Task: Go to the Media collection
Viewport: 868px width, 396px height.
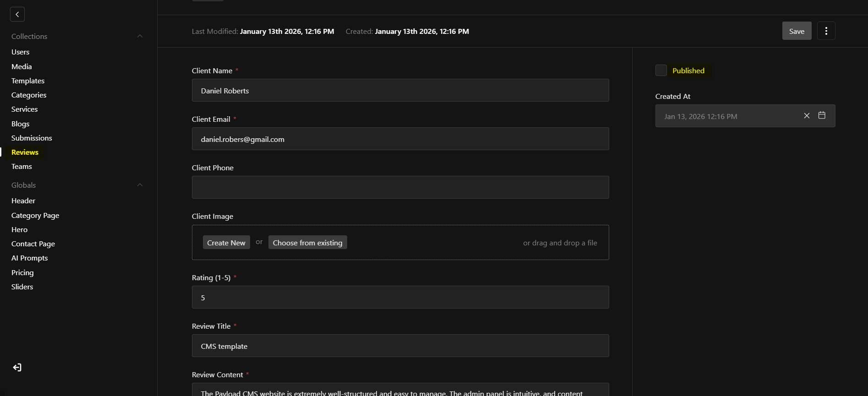Action: coord(22,66)
